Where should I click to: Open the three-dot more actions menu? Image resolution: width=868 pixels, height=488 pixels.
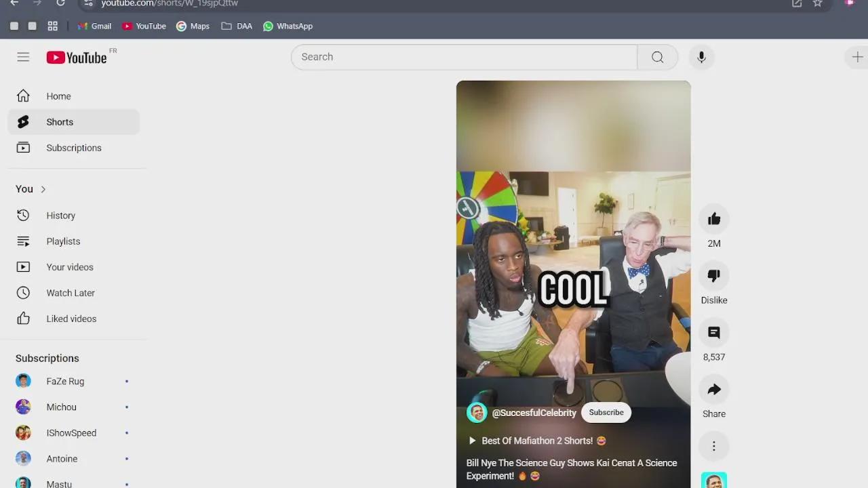point(714,446)
